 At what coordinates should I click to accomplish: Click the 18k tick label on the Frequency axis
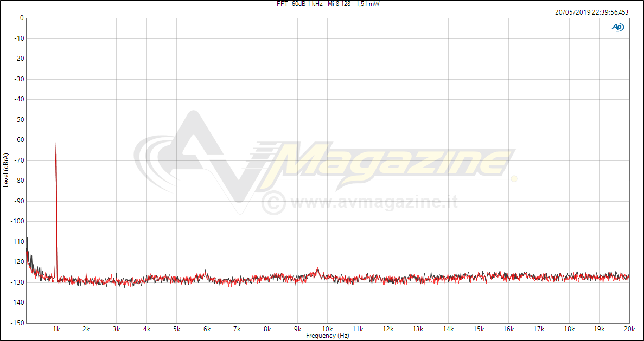coord(569,329)
